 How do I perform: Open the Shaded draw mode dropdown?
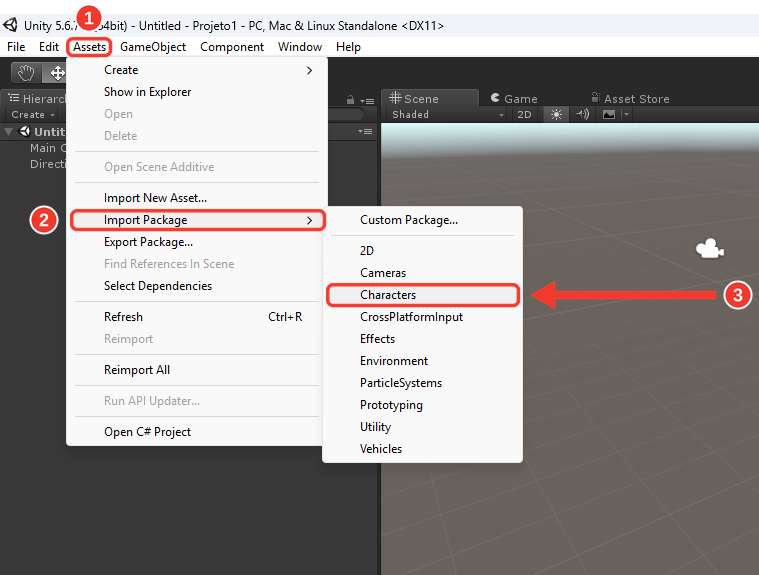(x=447, y=115)
